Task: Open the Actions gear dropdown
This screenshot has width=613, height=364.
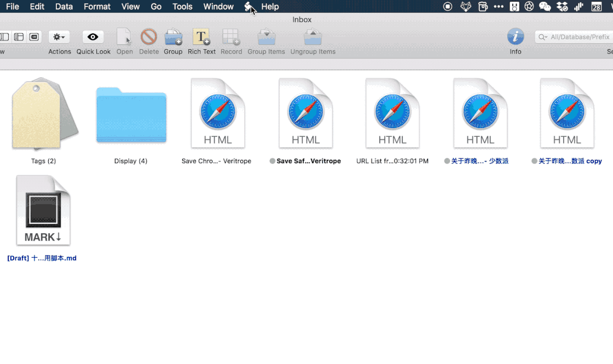Action: point(59,37)
